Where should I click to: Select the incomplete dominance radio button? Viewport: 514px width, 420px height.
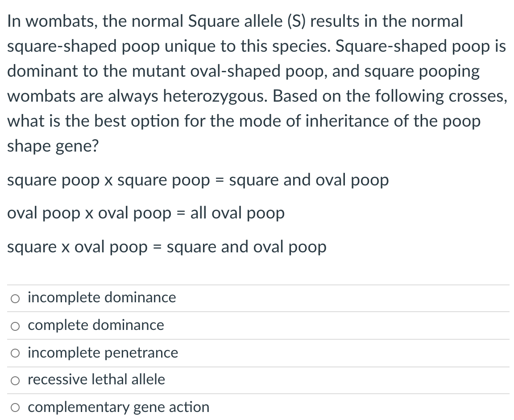click(15, 298)
